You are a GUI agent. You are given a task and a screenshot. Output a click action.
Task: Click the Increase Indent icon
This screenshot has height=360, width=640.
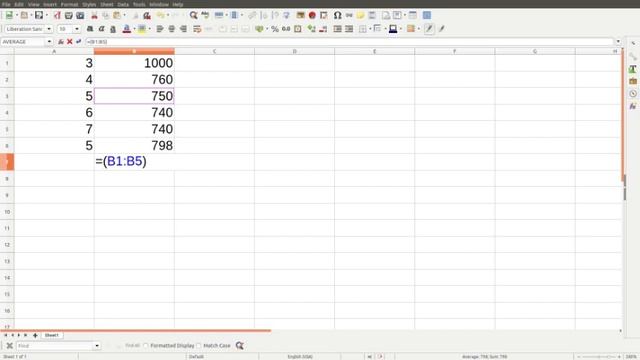coord(338,29)
